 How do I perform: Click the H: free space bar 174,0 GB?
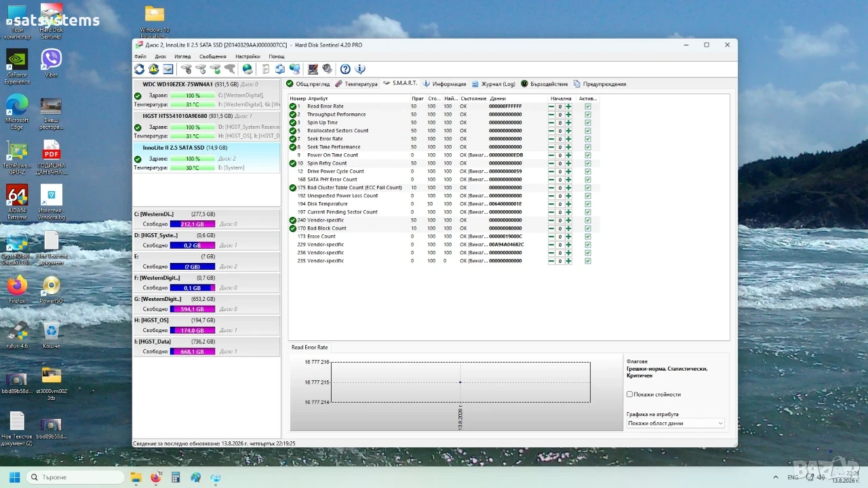click(193, 331)
